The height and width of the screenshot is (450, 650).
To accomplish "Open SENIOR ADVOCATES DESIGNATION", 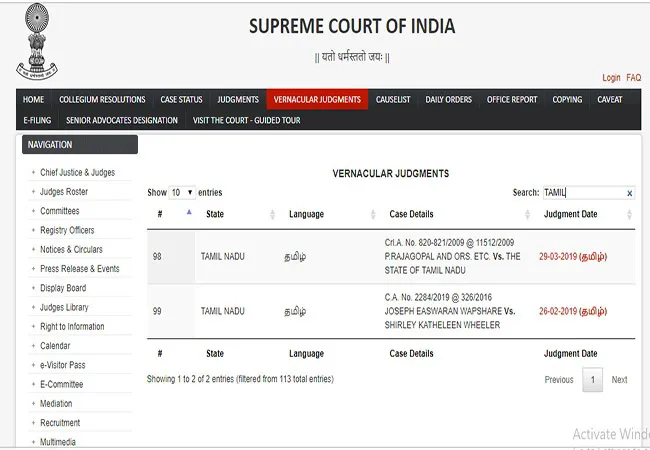I will tap(121, 120).
